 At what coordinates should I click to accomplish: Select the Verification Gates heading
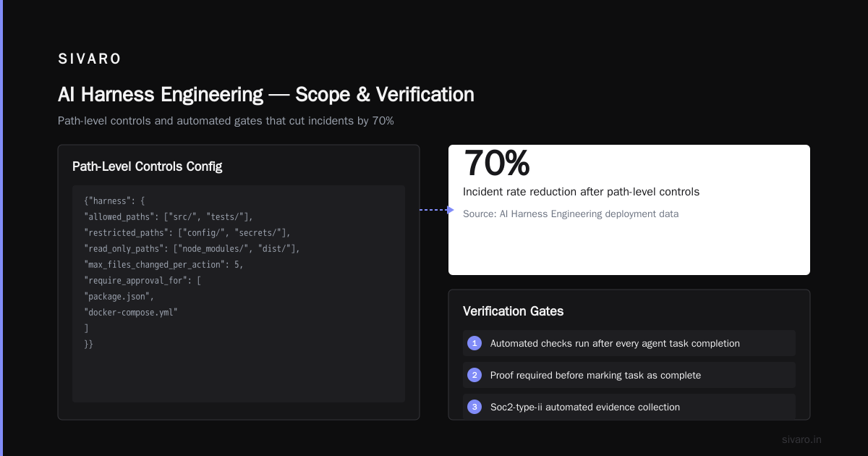coord(513,311)
